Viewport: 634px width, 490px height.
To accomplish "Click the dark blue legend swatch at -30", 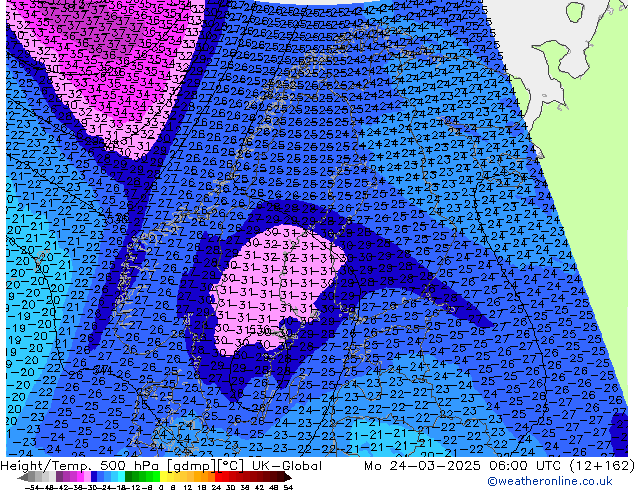I will pos(94,477).
